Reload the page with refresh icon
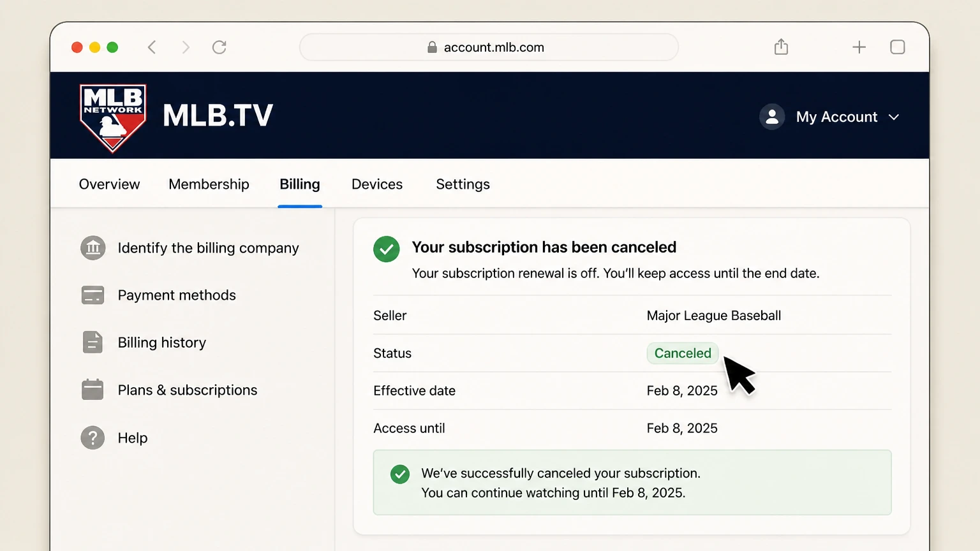Screen dimensions: 980x551 pos(219,47)
